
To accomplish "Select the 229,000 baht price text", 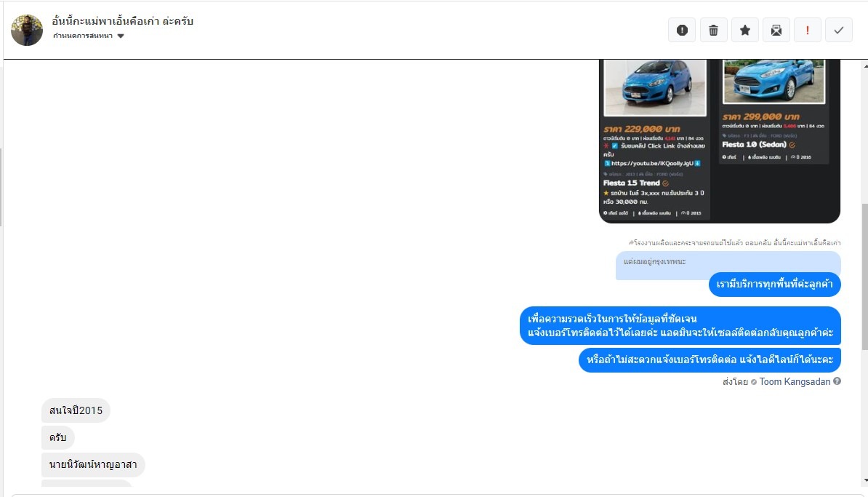I will [642, 129].
